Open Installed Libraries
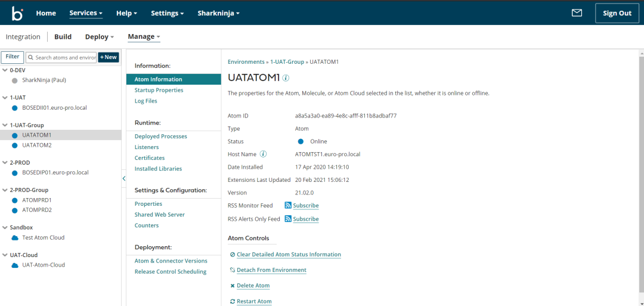The width and height of the screenshot is (644, 306). 158,169
